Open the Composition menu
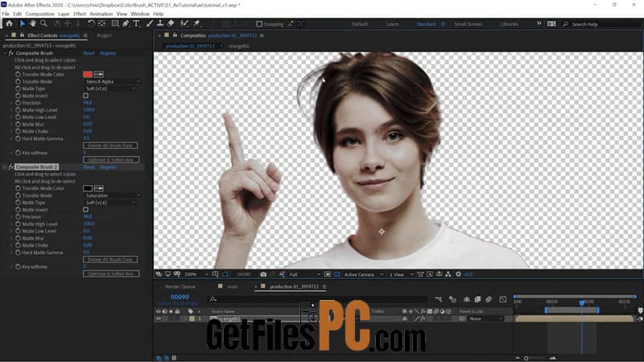644x362 pixels. click(39, 14)
